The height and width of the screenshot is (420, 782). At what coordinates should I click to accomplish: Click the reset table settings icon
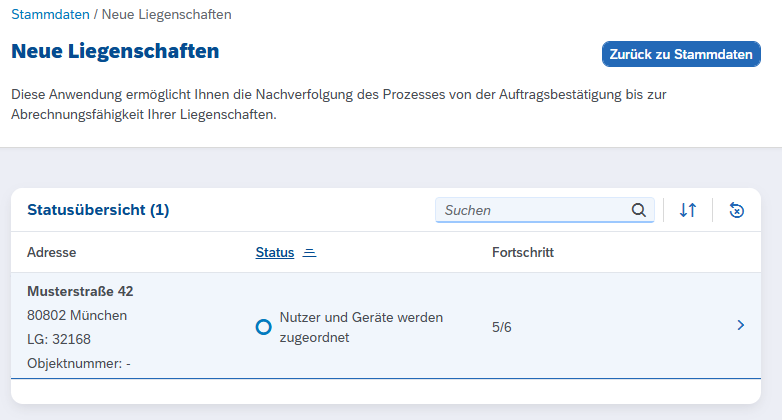pyautogui.click(x=737, y=210)
